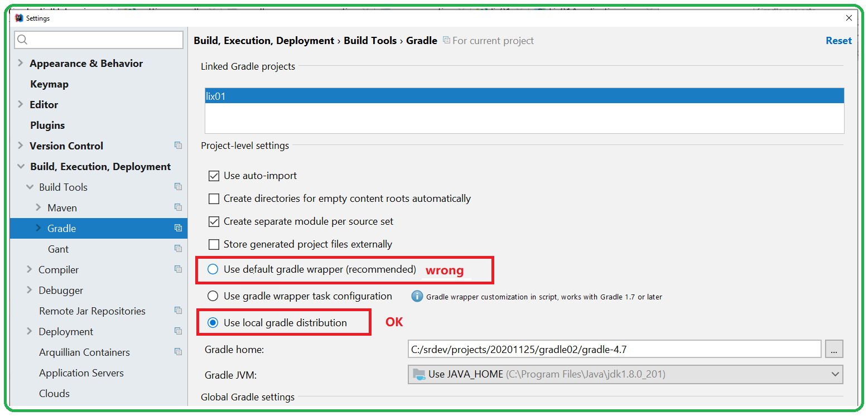
Task: Select Use gradle wrapper task configuration option
Action: tap(213, 296)
